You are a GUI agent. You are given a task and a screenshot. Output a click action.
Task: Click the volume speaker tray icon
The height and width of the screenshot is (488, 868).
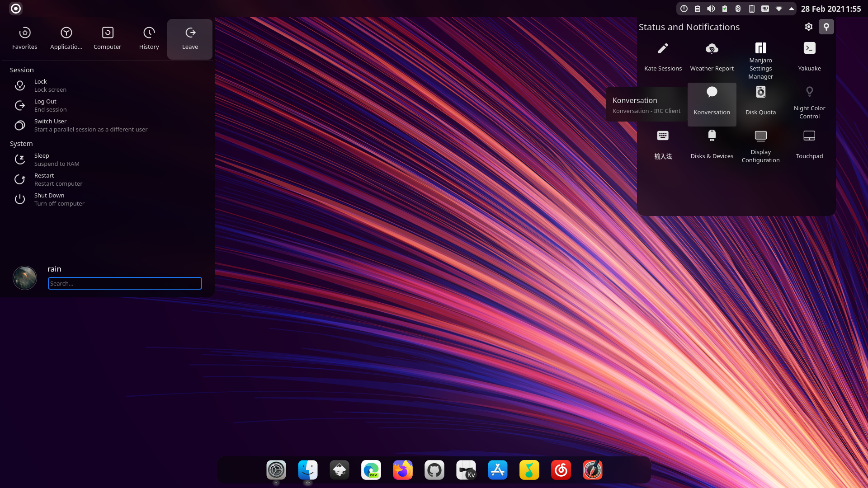coord(711,9)
